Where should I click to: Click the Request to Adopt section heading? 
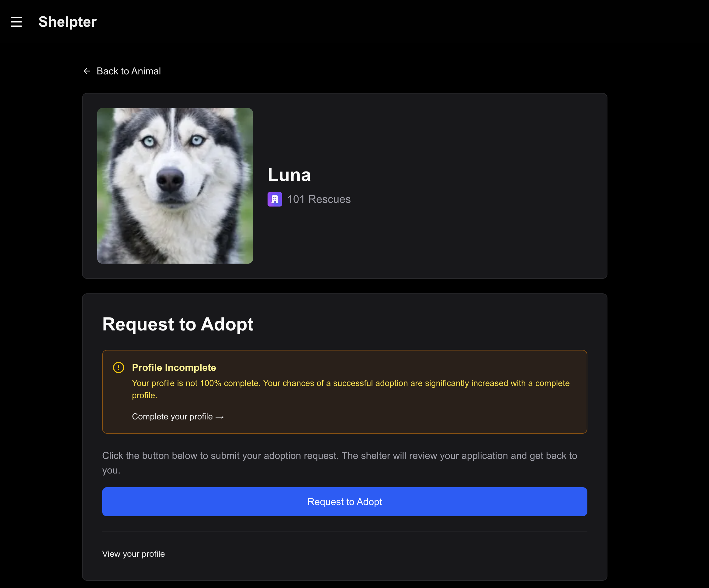pos(178,324)
